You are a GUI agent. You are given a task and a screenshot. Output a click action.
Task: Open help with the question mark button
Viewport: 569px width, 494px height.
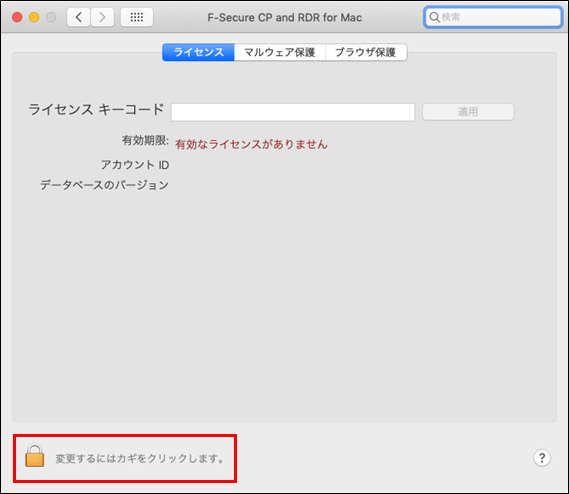click(x=542, y=458)
